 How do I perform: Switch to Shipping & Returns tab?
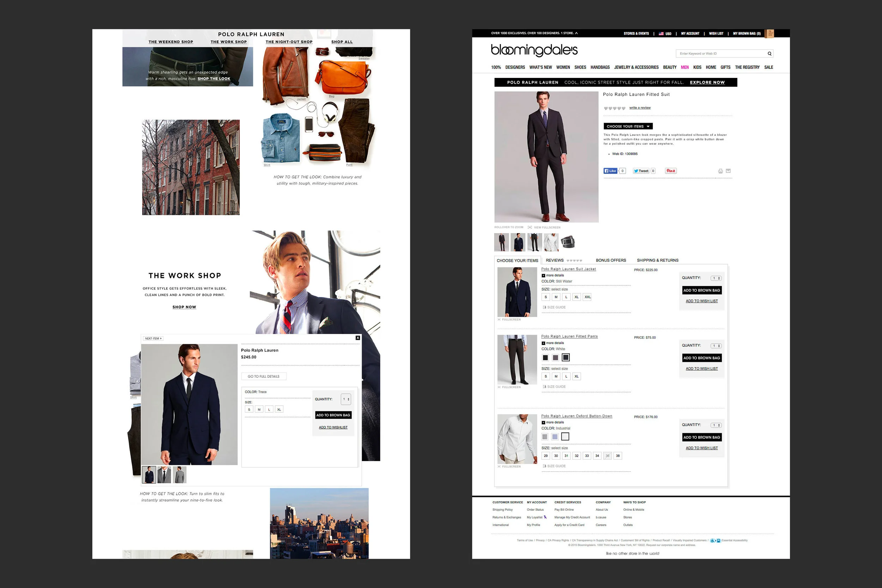pyautogui.click(x=657, y=260)
